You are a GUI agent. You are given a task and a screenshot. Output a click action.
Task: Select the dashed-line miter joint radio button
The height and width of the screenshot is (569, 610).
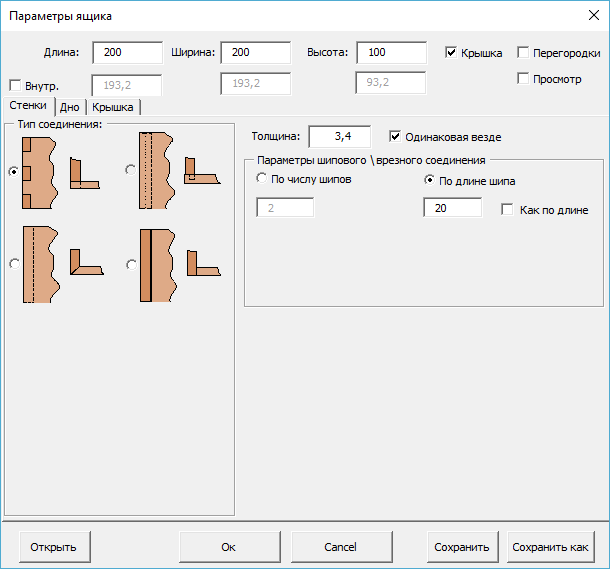pyautogui.click(x=13, y=264)
